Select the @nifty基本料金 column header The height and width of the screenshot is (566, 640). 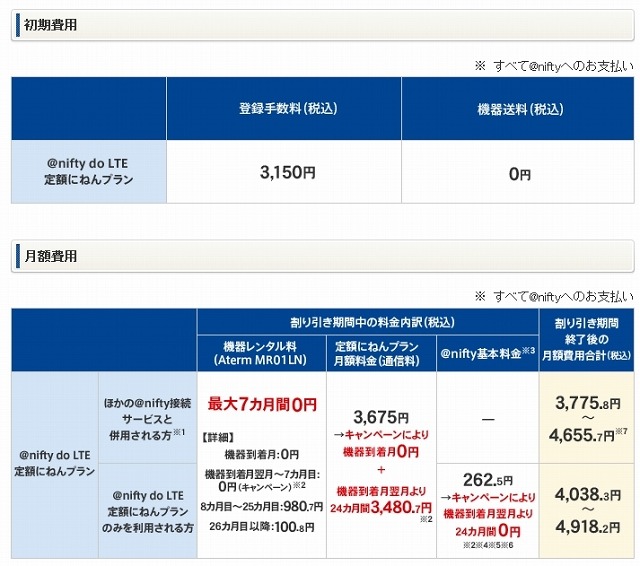point(487,353)
